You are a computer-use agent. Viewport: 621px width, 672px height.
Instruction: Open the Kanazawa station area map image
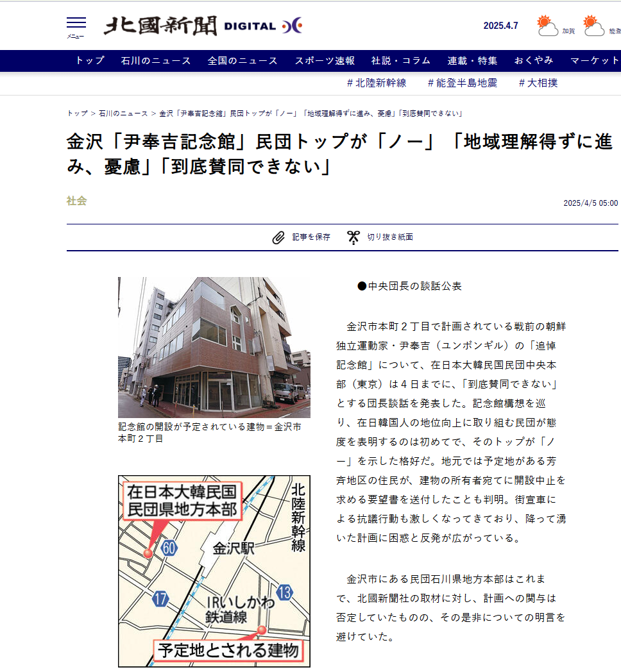[x=214, y=571]
